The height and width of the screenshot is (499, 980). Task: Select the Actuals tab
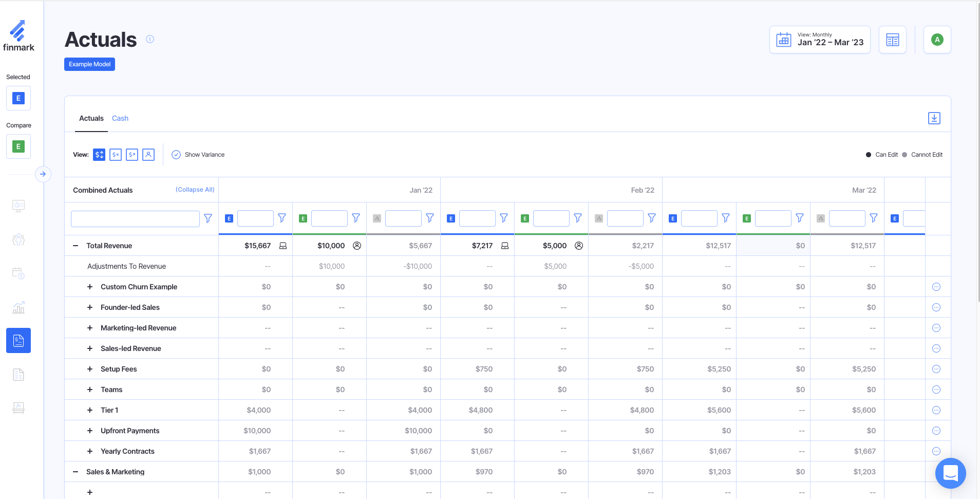(91, 118)
